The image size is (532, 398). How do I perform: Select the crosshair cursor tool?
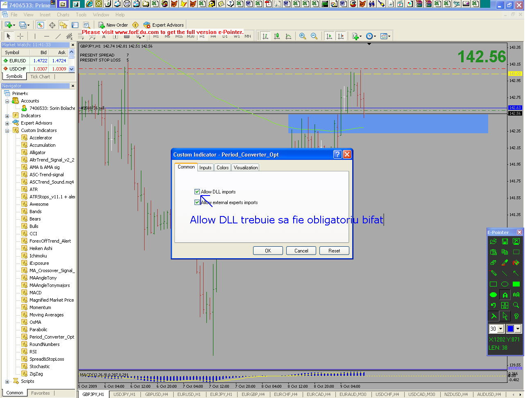[x=20, y=36]
